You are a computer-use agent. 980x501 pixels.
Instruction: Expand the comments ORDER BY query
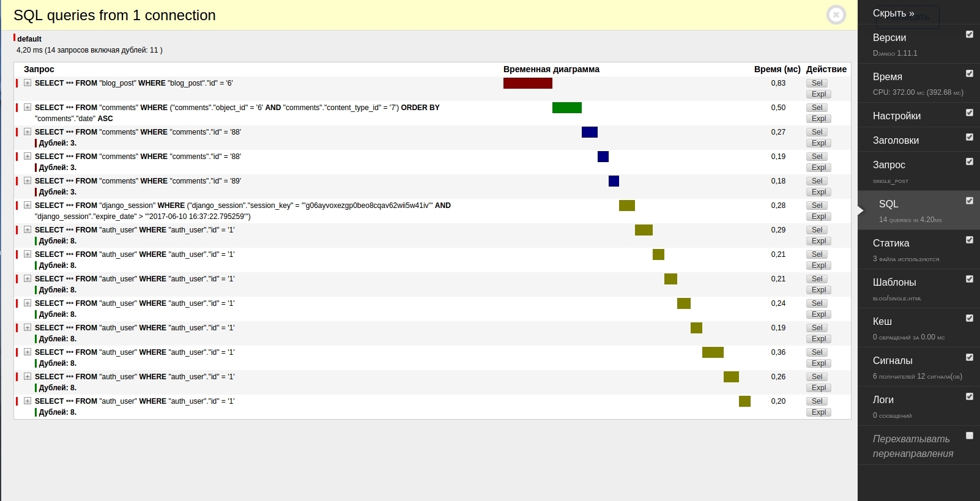click(28, 107)
